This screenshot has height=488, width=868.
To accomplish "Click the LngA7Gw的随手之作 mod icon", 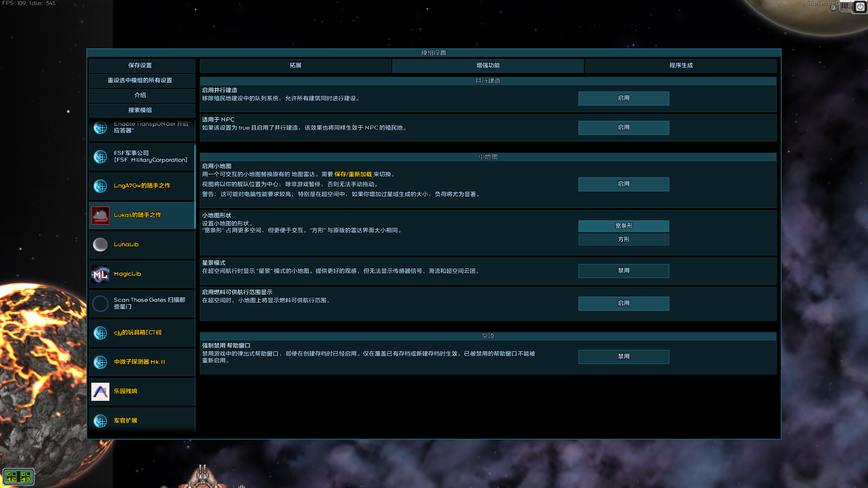I will coord(100,186).
